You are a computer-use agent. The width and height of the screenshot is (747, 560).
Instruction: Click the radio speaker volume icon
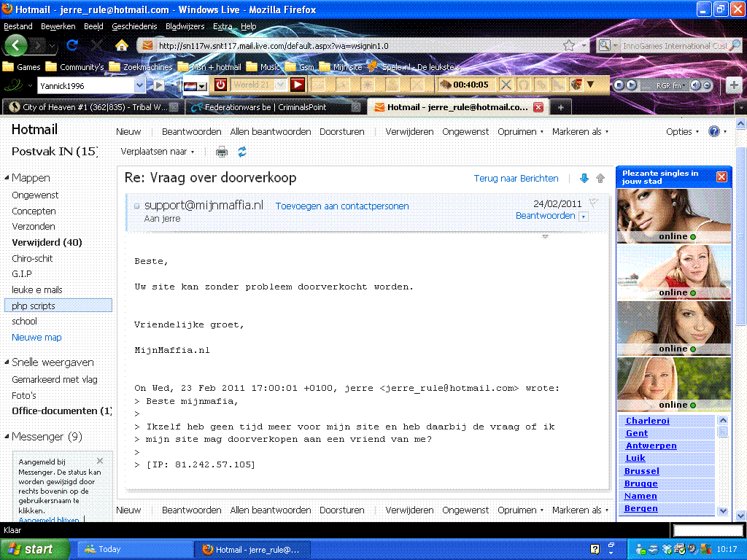click(695, 85)
